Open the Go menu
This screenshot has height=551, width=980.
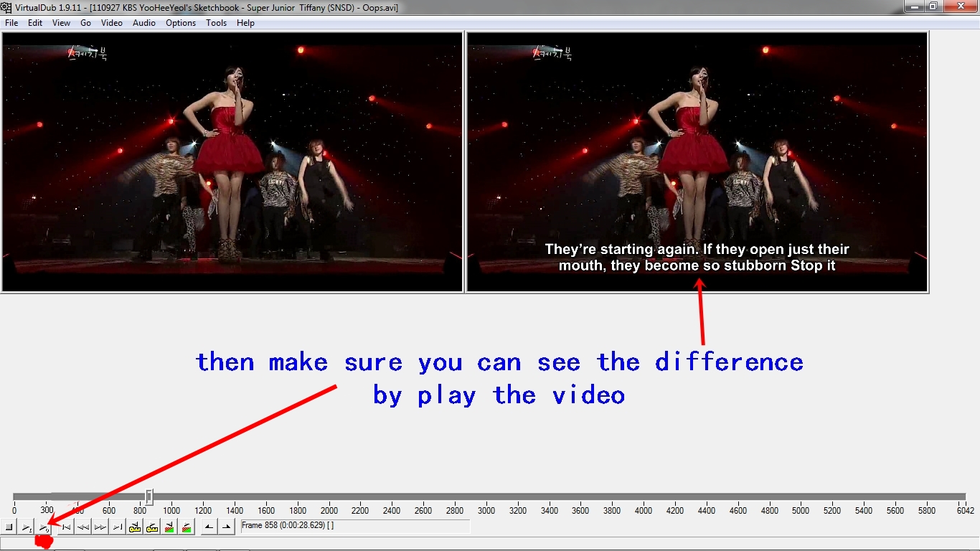point(85,23)
